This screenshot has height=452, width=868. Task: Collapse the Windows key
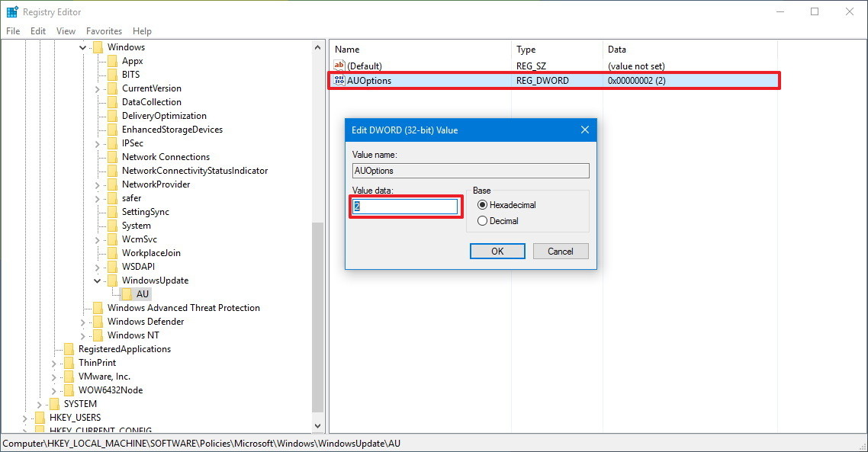coord(83,47)
